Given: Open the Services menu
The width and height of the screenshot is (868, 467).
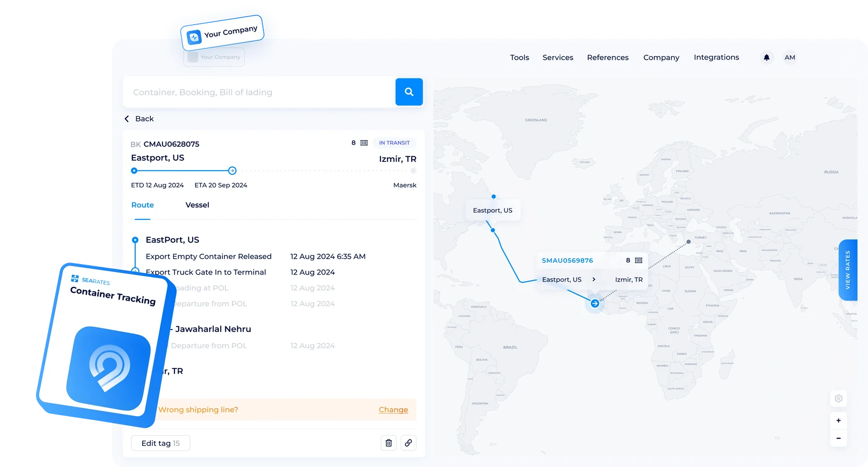Looking at the screenshot, I should 558,58.
